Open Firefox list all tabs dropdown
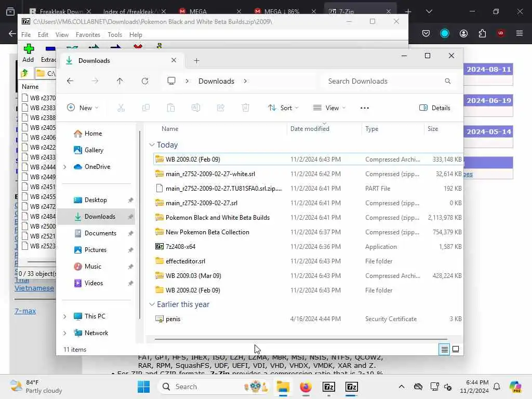This screenshot has width=532, height=399. click(x=429, y=11)
